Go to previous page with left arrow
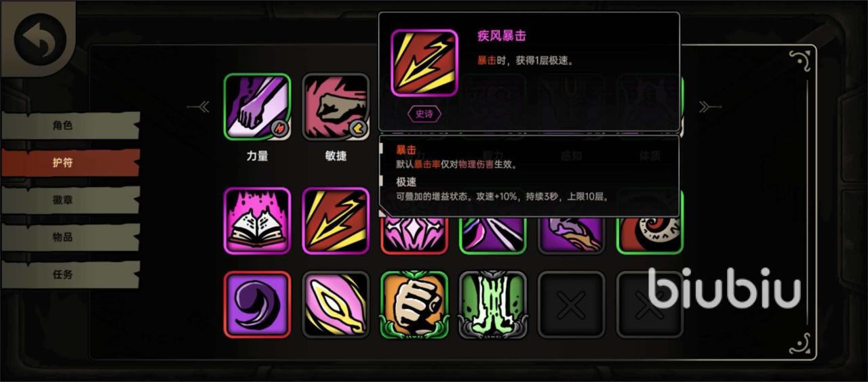This screenshot has height=382, width=868. click(199, 107)
